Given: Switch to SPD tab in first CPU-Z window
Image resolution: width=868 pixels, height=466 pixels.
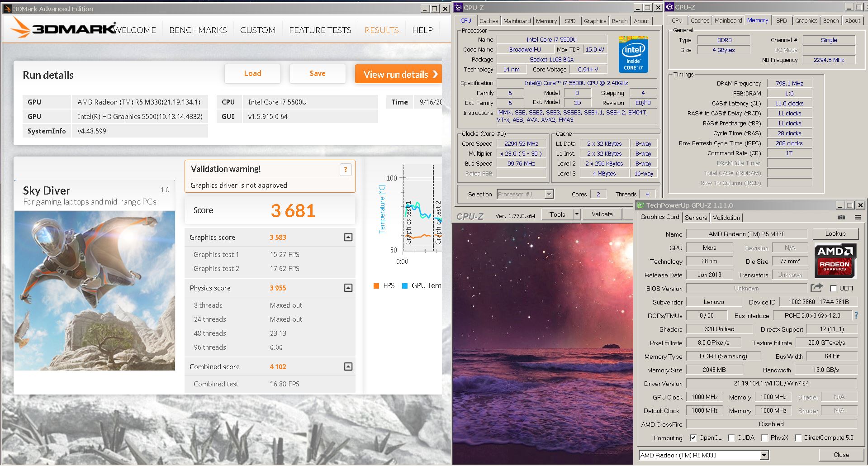Looking at the screenshot, I should [x=570, y=21].
